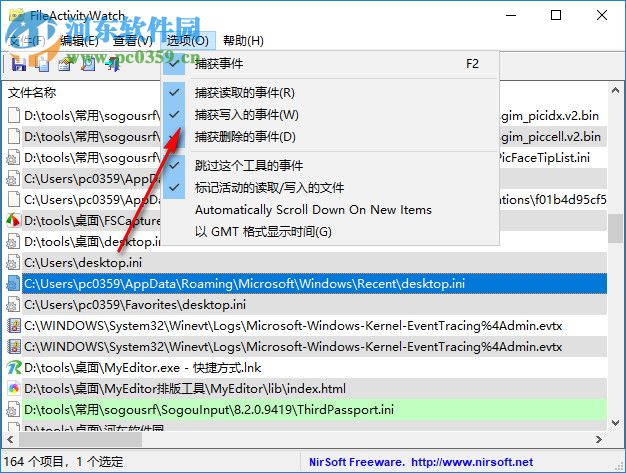
Task: Click the horizontal scrollbar left arrow
Action: 10,439
